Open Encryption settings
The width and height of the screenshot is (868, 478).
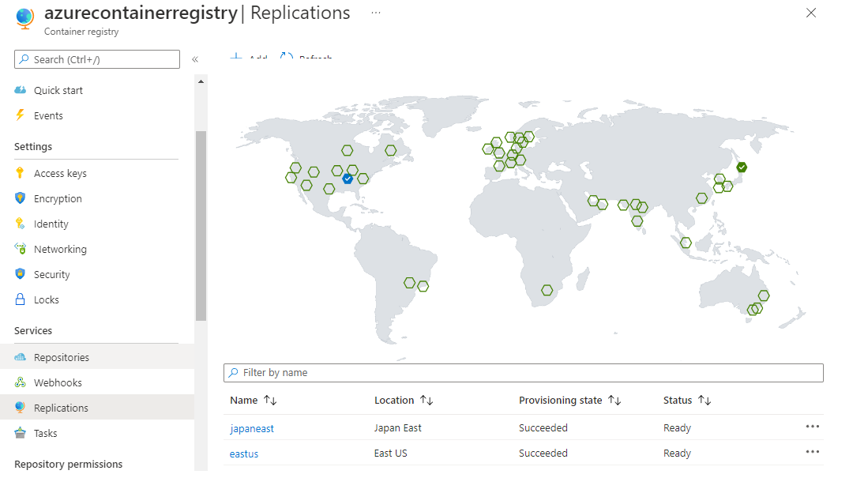click(58, 199)
